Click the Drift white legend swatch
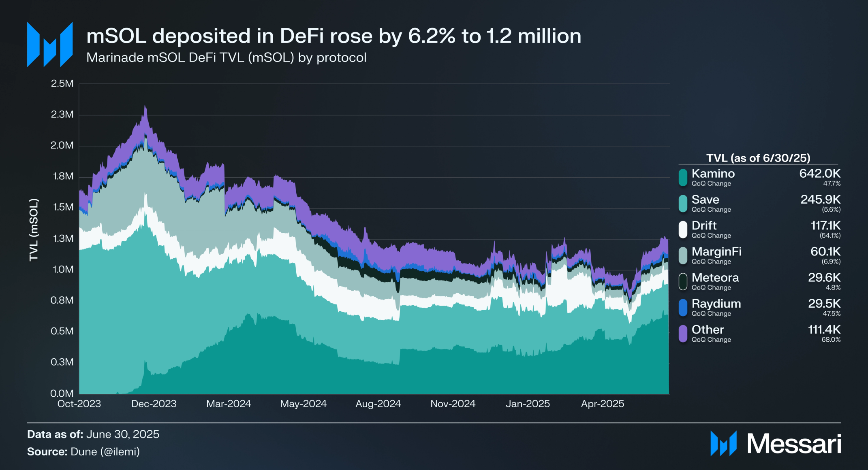The height and width of the screenshot is (470, 868). point(683,229)
